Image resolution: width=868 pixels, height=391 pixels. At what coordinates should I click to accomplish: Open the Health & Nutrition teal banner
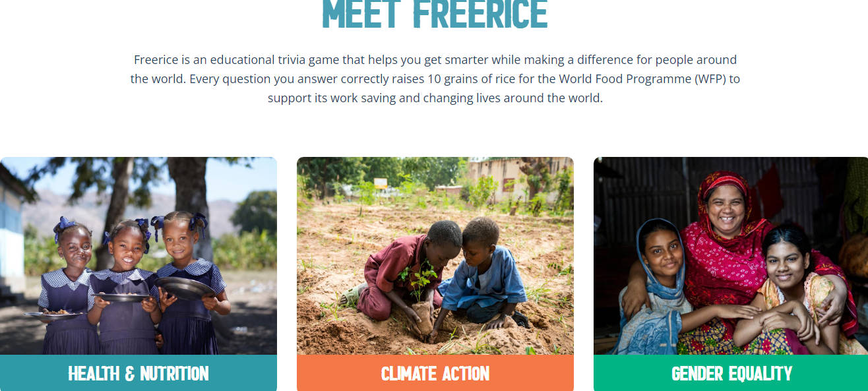click(139, 373)
